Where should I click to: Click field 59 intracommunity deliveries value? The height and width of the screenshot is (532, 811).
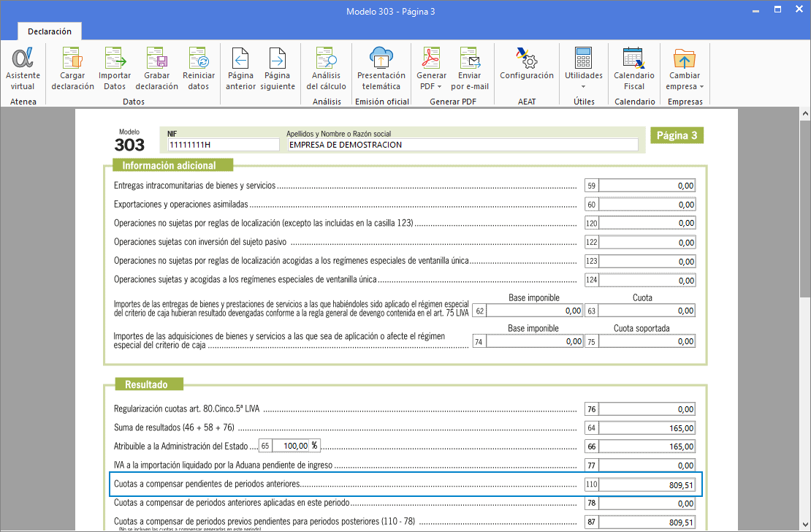(647, 186)
